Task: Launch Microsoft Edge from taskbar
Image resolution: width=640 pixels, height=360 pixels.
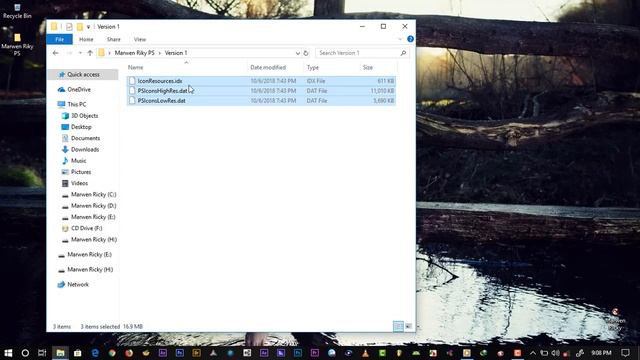Action: [x=95, y=353]
